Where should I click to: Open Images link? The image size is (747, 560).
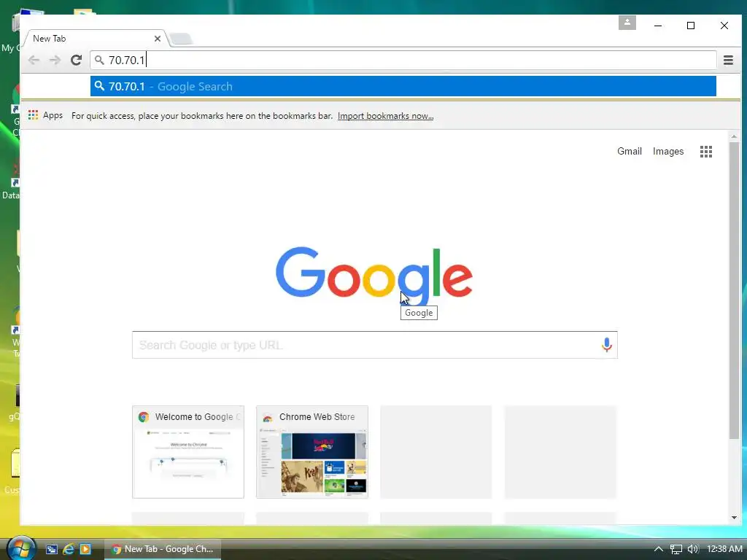pyautogui.click(x=668, y=151)
